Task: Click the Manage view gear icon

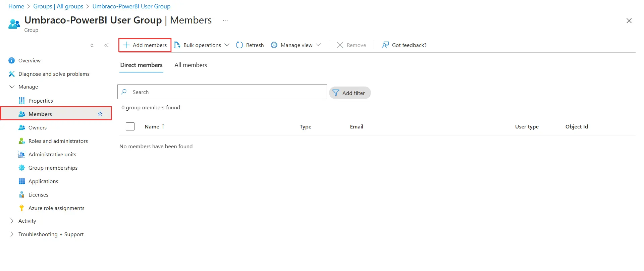Action: coord(274,45)
